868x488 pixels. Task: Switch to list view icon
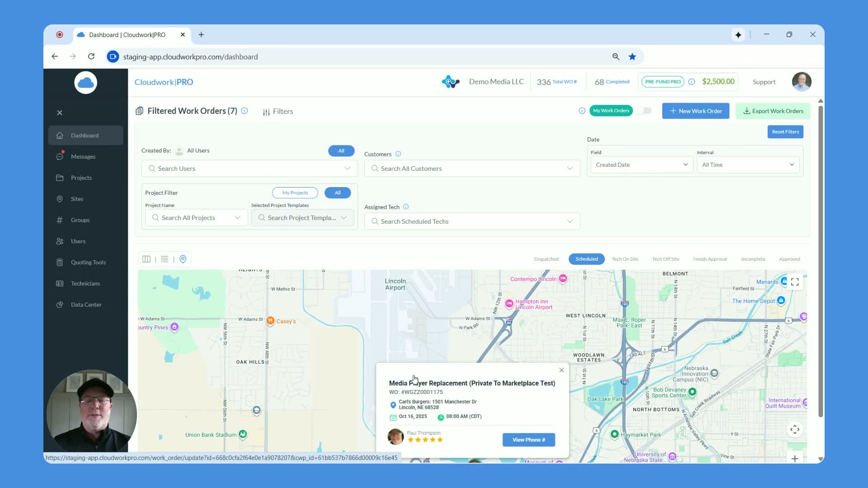pos(165,259)
